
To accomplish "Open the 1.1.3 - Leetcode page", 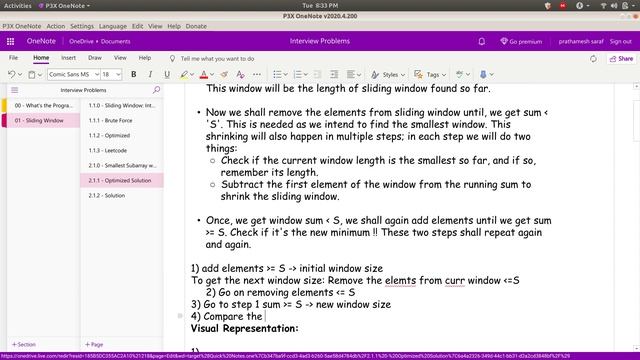I will [x=122, y=151].
